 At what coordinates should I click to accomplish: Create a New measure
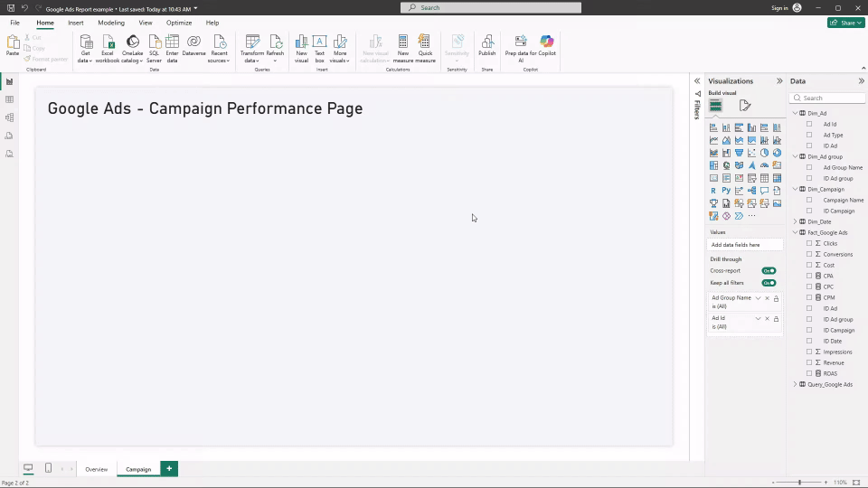tap(403, 49)
